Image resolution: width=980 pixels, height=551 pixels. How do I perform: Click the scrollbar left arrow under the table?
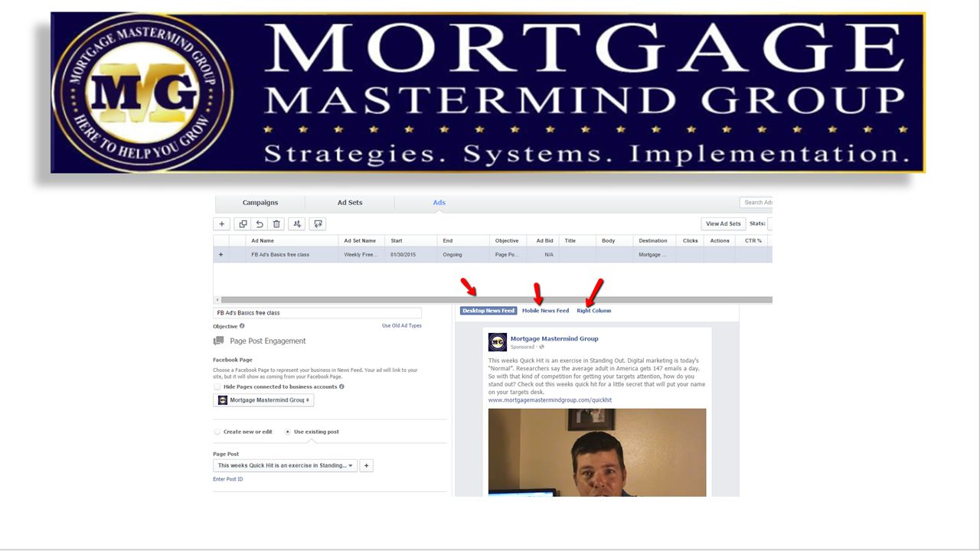pyautogui.click(x=217, y=300)
